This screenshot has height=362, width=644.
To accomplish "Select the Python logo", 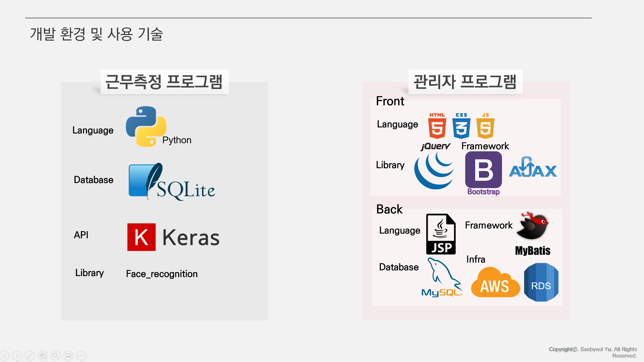I will (x=146, y=126).
